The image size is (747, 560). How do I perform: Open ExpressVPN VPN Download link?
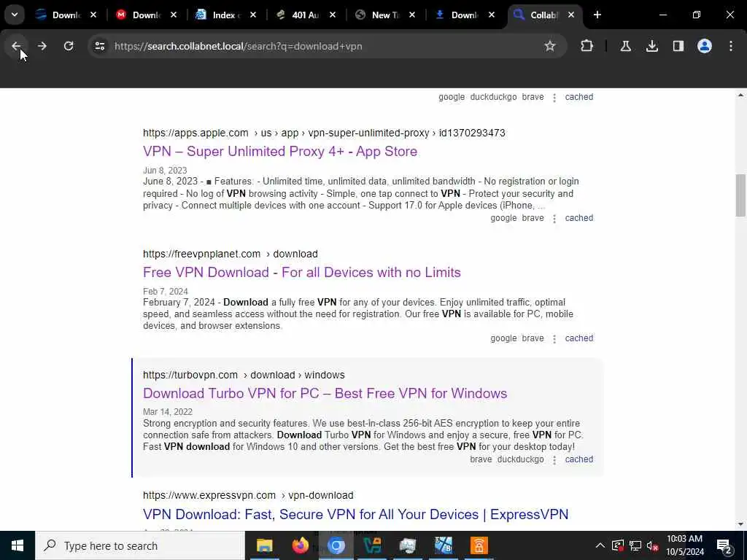[355, 514]
